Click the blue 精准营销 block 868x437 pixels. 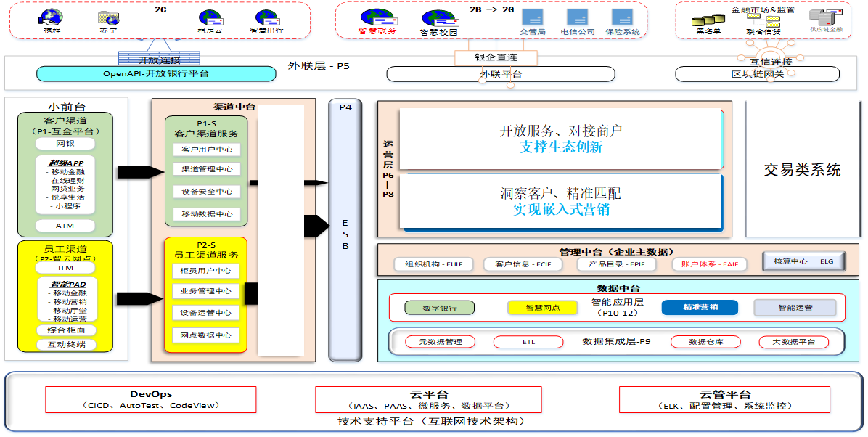pos(700,307)
